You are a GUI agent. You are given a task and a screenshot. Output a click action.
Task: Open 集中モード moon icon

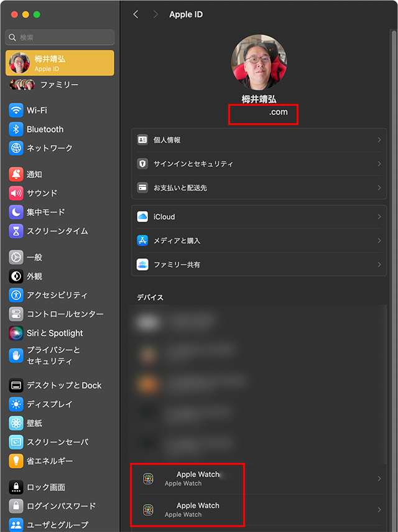pos(16,212)
